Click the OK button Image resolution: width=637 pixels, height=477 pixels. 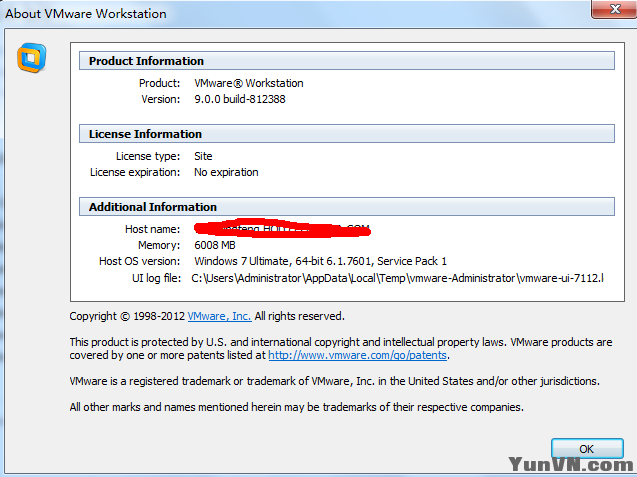coord(587,449)
